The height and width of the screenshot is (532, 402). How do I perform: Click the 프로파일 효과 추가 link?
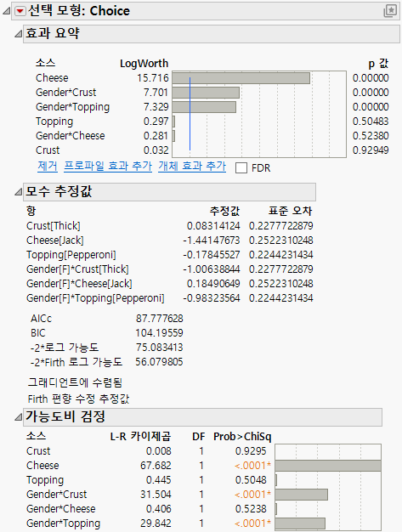[108, 167]
